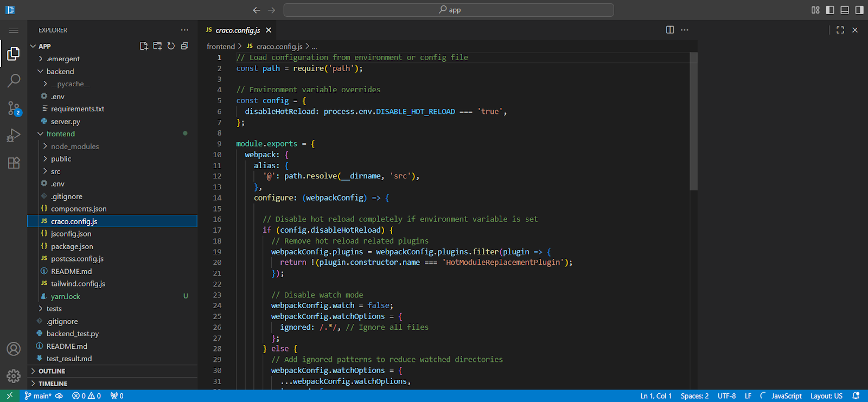Viewport: 868px width, 402px height.
Task: Click frontend in the breadcrumb path
Action: coord(221,47)
